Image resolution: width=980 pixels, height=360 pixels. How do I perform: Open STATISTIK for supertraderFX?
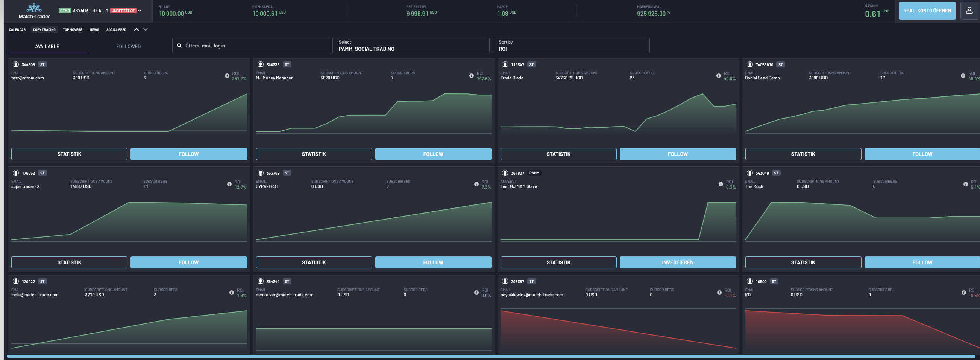(69, 262)
